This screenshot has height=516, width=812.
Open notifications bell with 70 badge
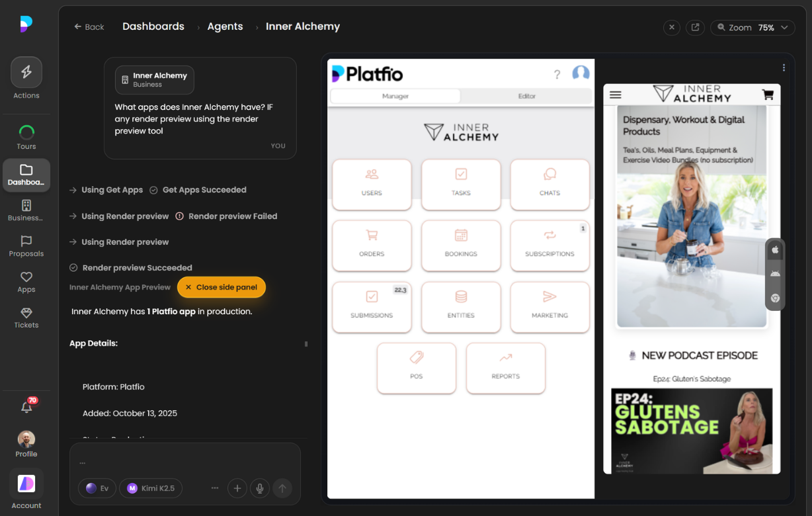(x=27, y=407)
